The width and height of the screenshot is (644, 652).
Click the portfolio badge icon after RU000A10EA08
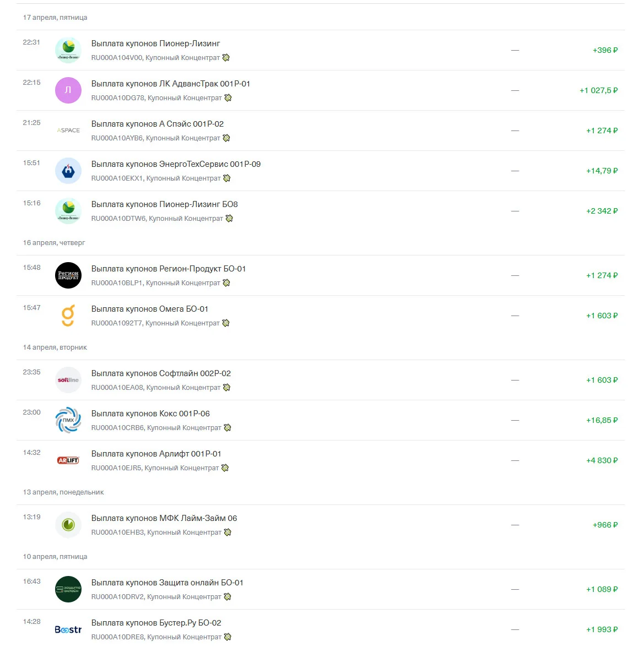227,388
